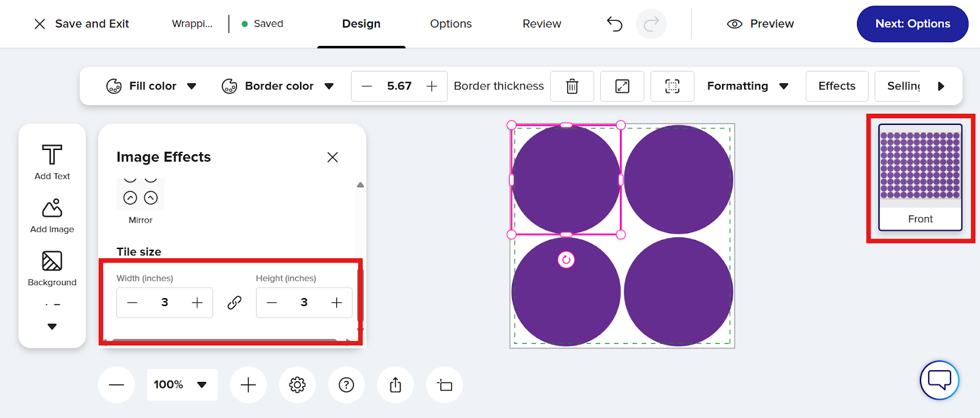This screenshot has height=418, width=980.
Task: Click the share/export icon in bottom bar
Action: coord(396,385)
